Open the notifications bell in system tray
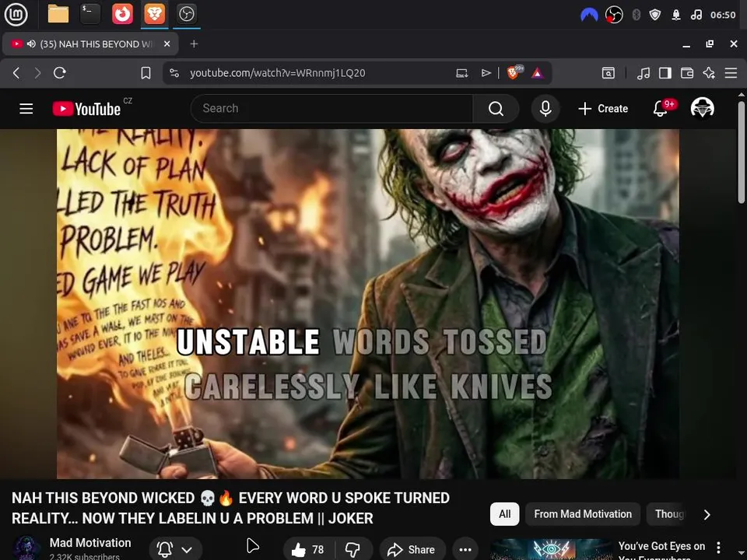Image resolution: width=747 pixels, height=560 pixels. tap(676, 16)
